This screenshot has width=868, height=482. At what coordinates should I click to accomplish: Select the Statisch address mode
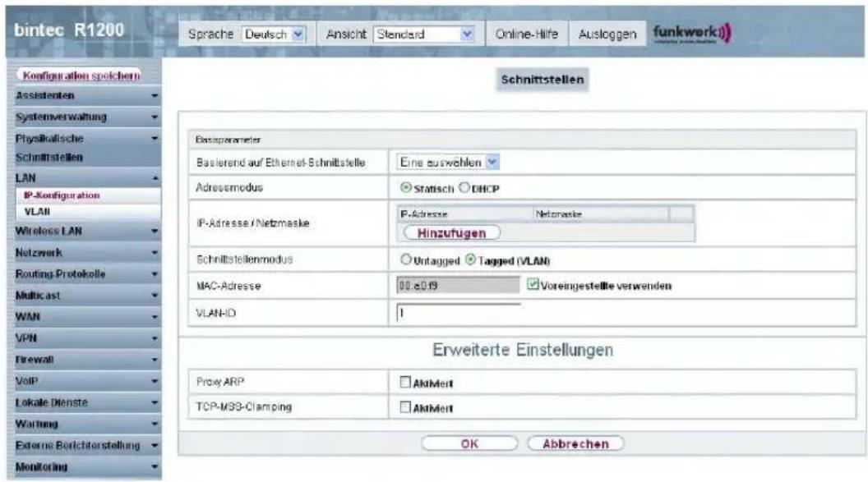406,188
